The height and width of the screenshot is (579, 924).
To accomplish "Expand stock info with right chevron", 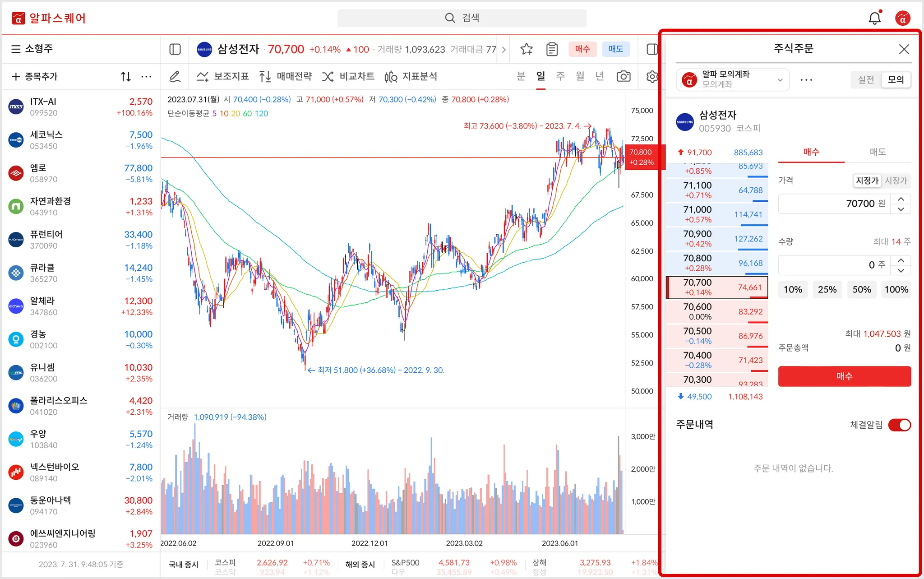I will coord(504,50).
